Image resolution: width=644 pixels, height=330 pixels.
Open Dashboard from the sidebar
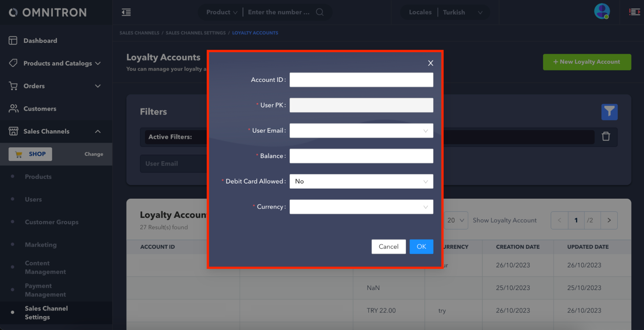point(40,41)
